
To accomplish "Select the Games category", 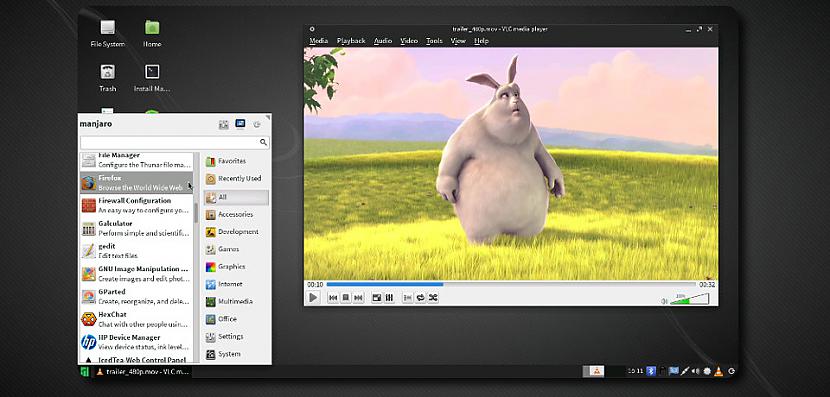I will coord(237,249).
